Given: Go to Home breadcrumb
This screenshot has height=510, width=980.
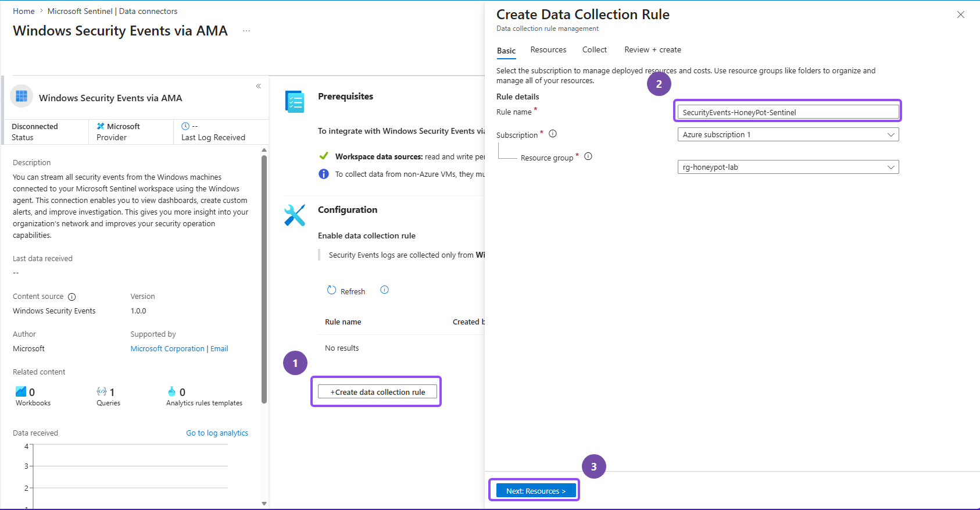Looking at the screenshot, I should point(24,11).
